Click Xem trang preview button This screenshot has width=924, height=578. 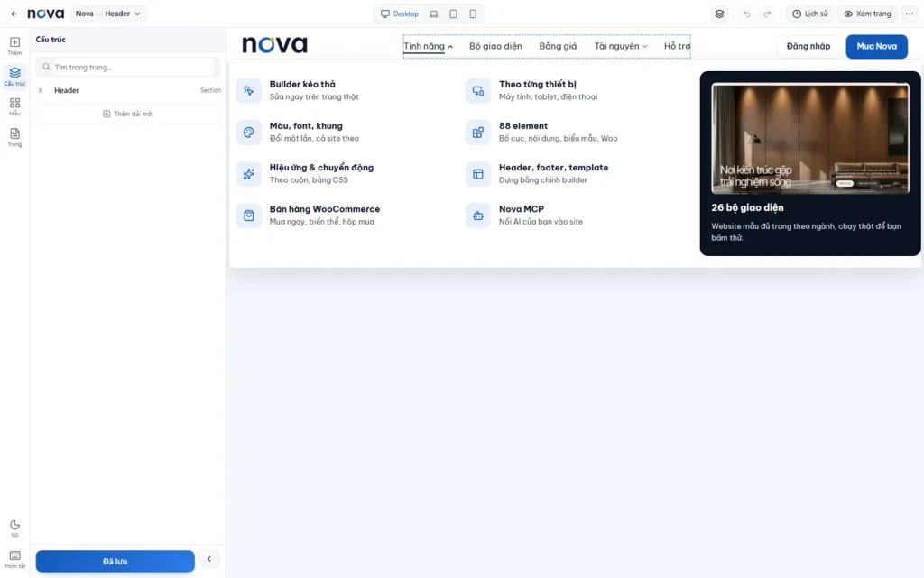point(867,14)
